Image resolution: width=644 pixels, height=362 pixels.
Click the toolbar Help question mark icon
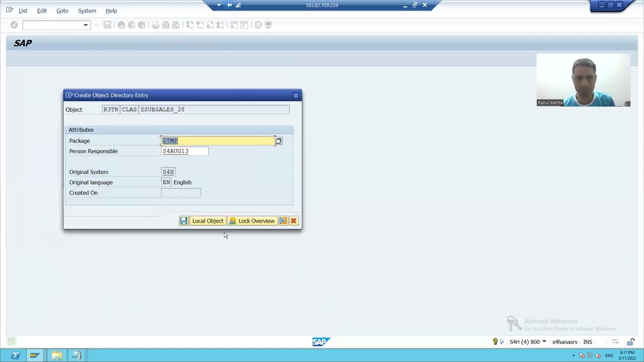tap(258, 25)
